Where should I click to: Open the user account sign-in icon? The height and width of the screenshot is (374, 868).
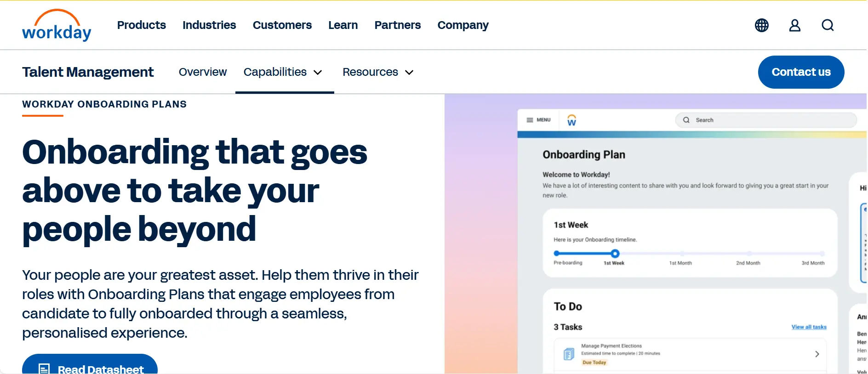[x=794, y=25]
